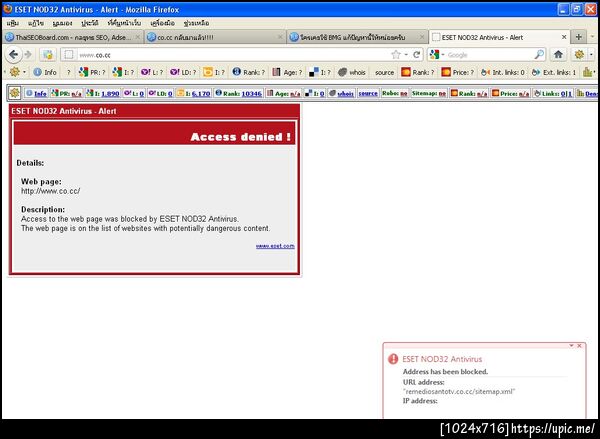
Task: Open a new tab with the plus button
Action: point(579,37)
